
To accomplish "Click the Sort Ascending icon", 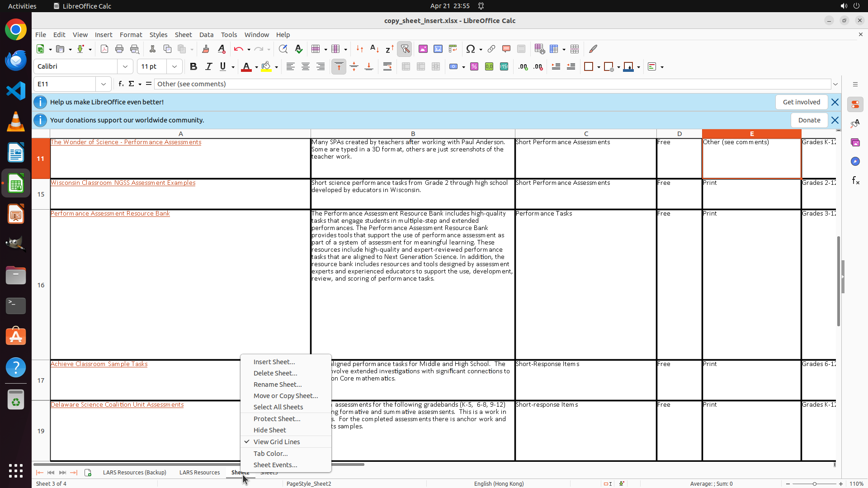I will coord(374,49).
